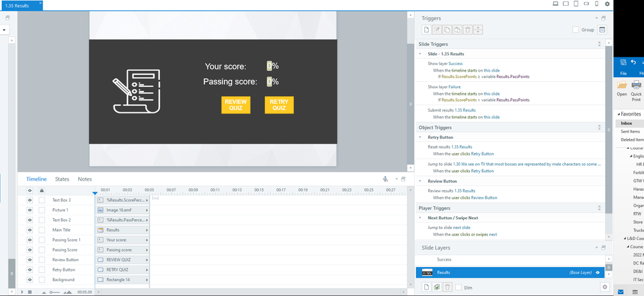Lock the Review Button object
The height and width of the screenshot is (296, 644).
[42, 260]
